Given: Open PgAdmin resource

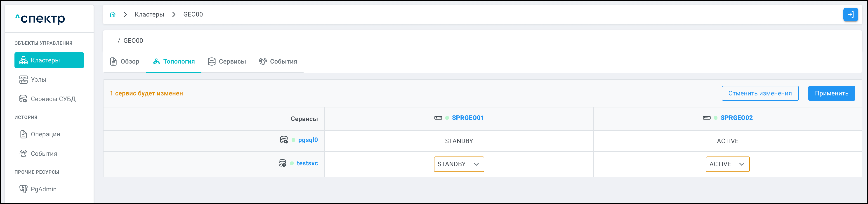Looking at the screenshot, I should (43, 189).
